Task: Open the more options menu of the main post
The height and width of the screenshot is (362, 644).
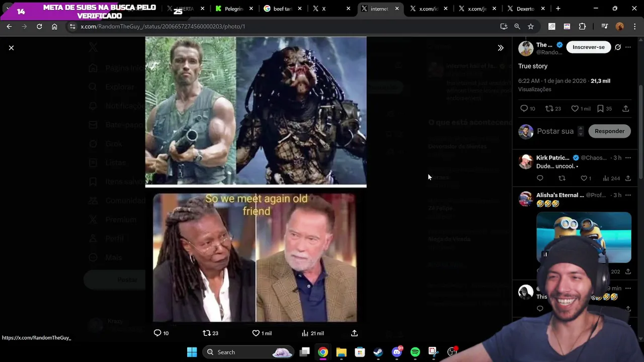Action: tap(628, 47)
